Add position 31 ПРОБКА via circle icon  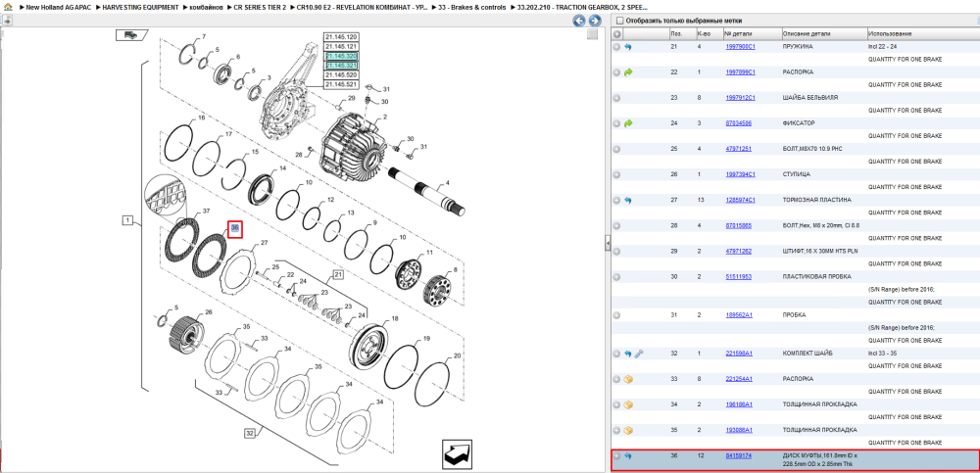coord(616,315)
